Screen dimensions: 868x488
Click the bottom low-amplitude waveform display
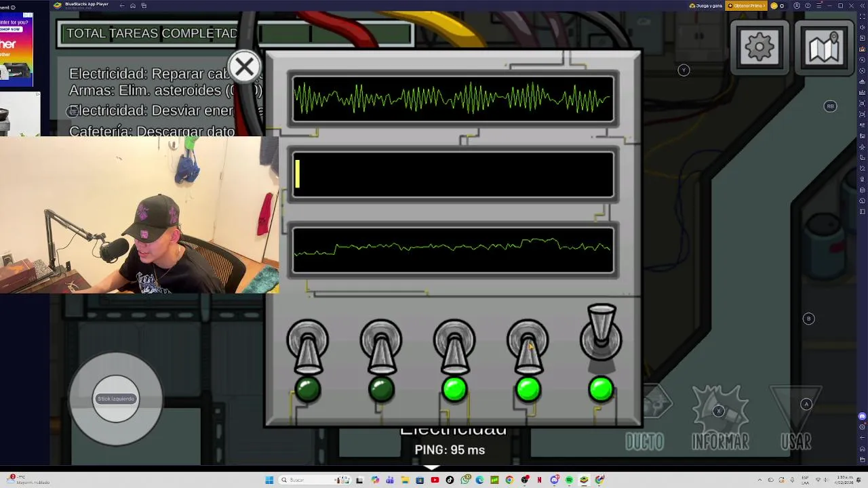coord(453,249)
